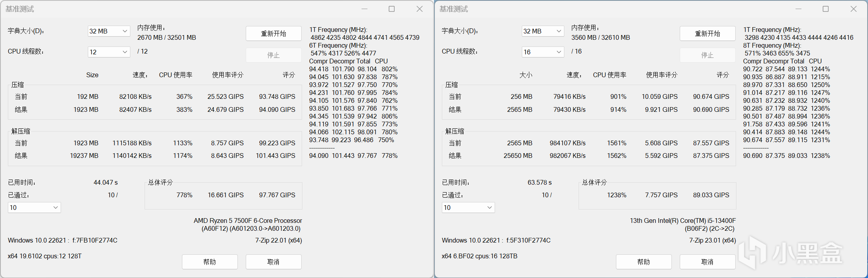Close the right Intel benchmark window
This screenshot has height=278, width=868.
[x=853, y=9]
